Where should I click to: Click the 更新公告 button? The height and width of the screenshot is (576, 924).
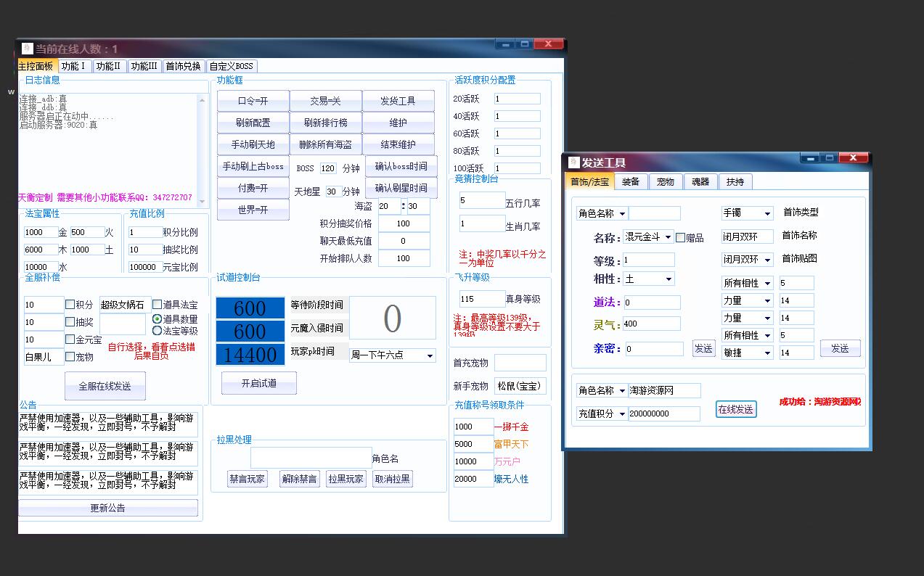[107, 508]
